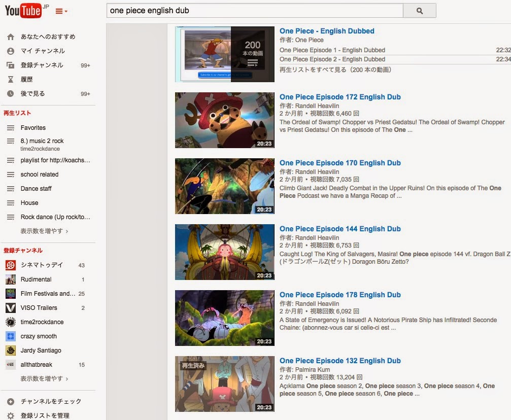Viewport: 511px width, 420px height.
Task: Open 'Rock dance (Up rock/to...' playlist
Action: click(x=55, y=217)
